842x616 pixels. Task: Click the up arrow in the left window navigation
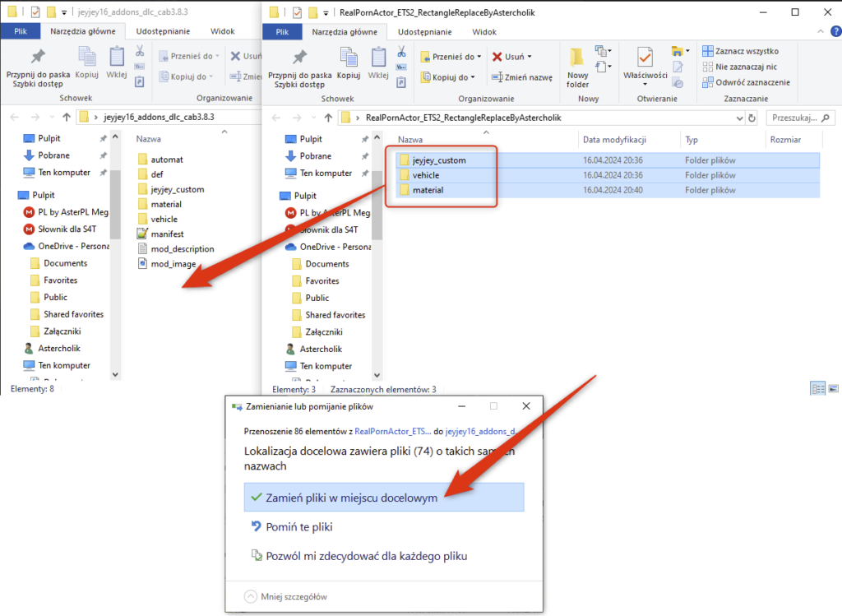pos(66,117)
